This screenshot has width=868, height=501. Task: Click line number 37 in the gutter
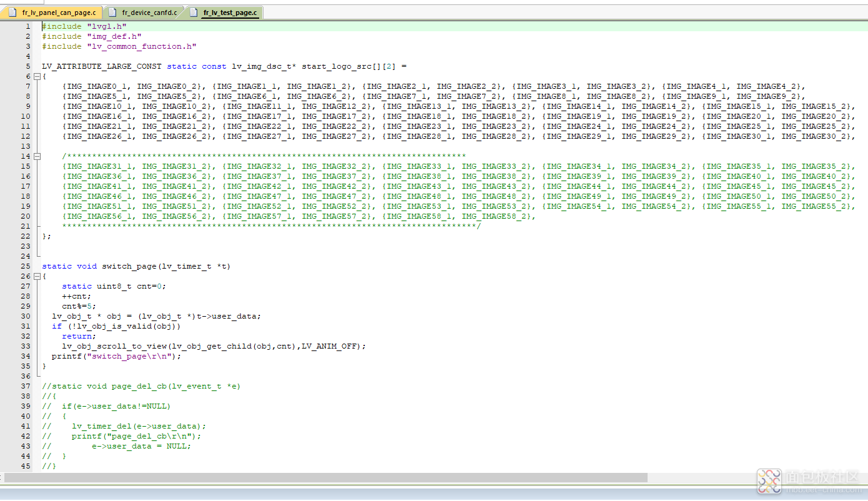point(26,386)
